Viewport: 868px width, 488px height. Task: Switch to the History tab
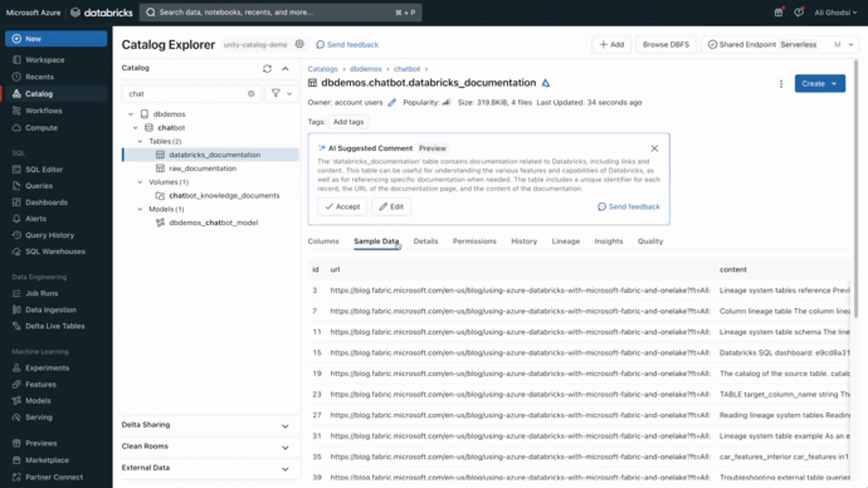(x=524, y=241)
